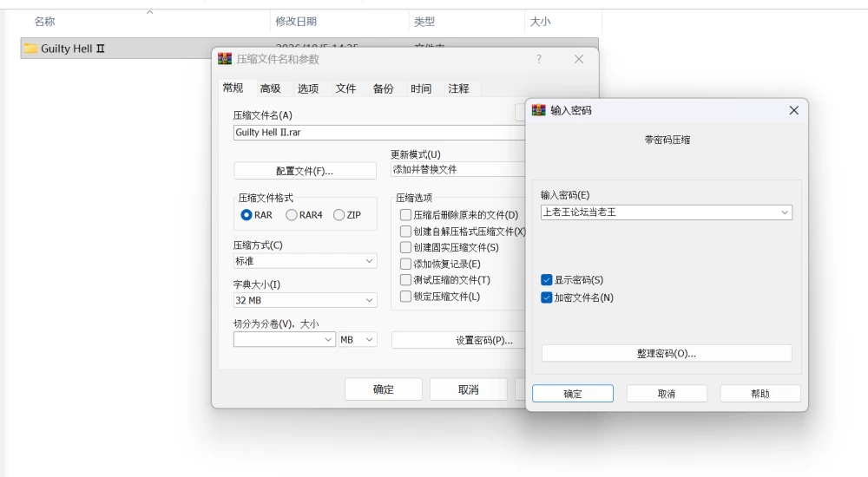Screen dimensions: 868x477
Task: Click 取消 in the 输入密码 dialog
Action: pyautogui.click(x=667, y=394)
